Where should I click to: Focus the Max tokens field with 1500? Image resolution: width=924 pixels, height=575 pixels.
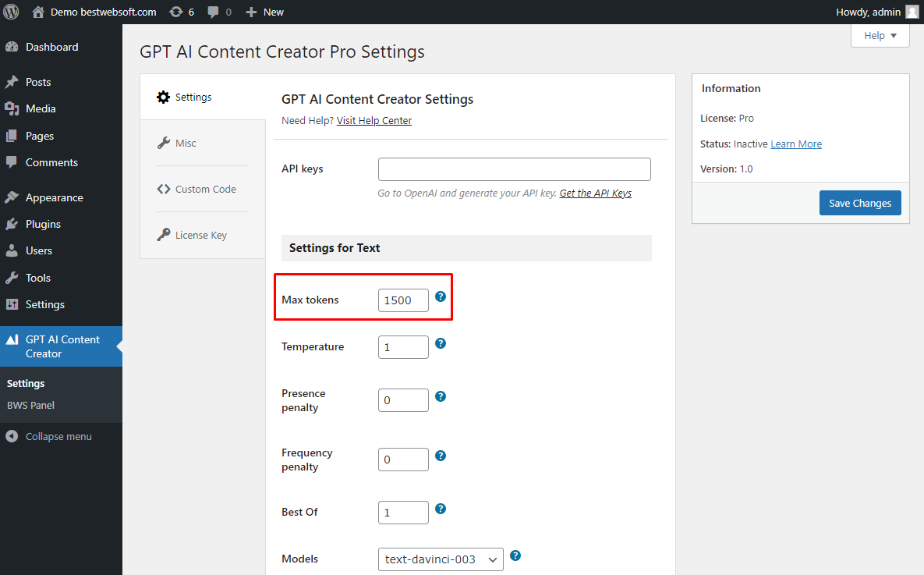pos(403,300)
